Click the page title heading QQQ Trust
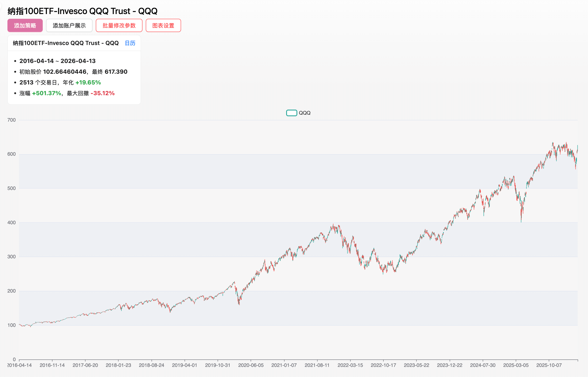 click(x=82, y=11)
